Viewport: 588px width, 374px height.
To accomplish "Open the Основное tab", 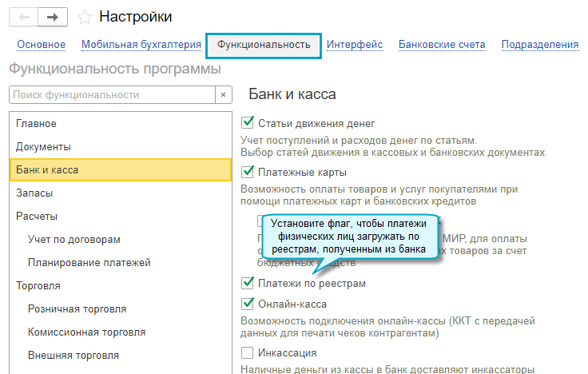I will point(42,45).
